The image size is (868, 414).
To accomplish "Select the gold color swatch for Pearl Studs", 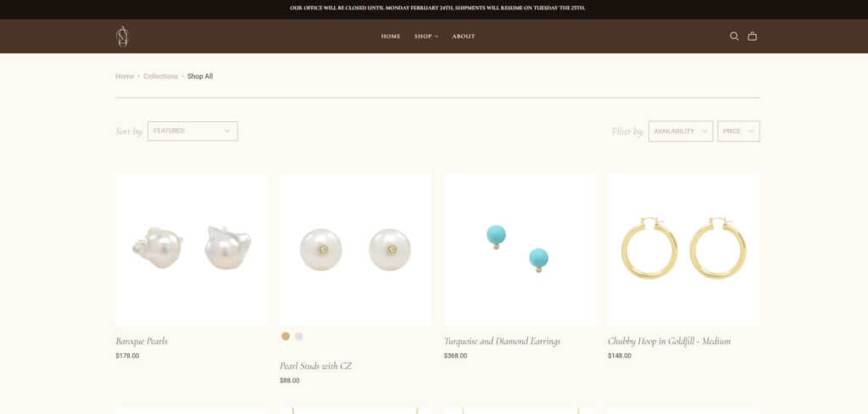I will click(286, 336).
